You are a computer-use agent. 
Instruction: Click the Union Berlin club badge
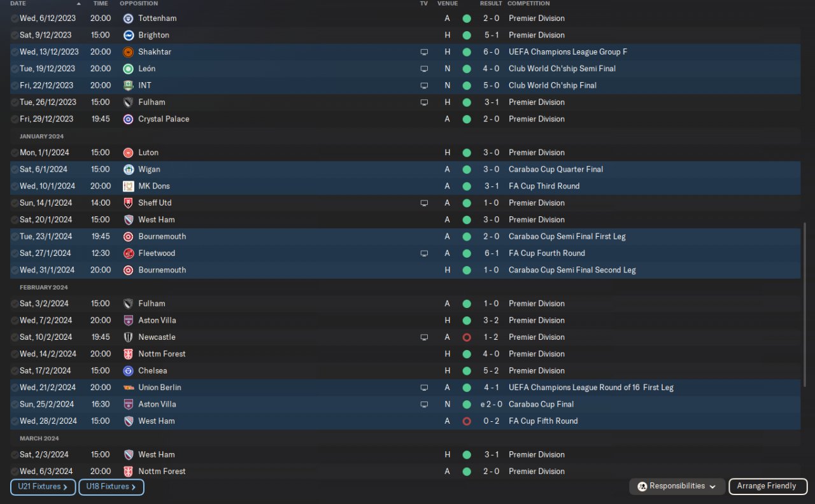128,388
